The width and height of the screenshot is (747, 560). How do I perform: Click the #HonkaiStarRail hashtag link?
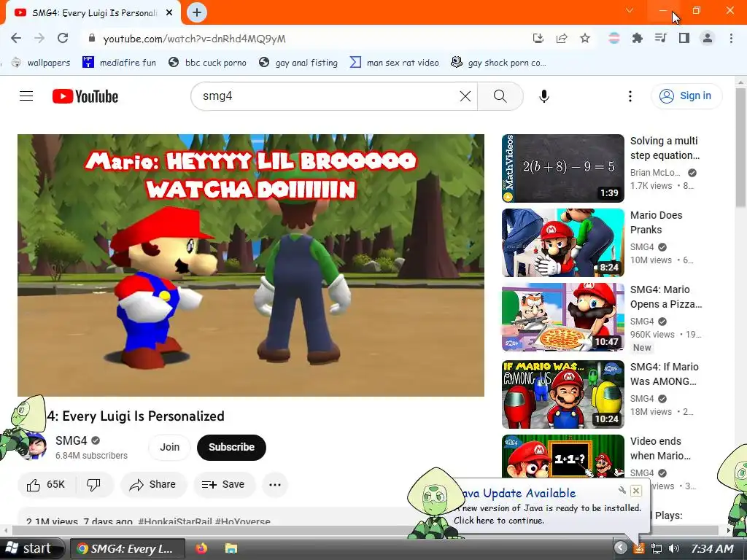175,521
